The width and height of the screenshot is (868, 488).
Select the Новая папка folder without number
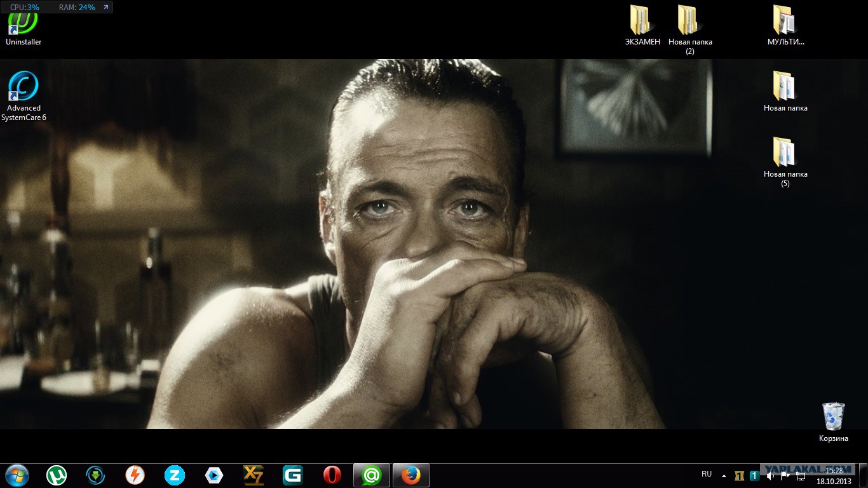(x=785, y=92)
